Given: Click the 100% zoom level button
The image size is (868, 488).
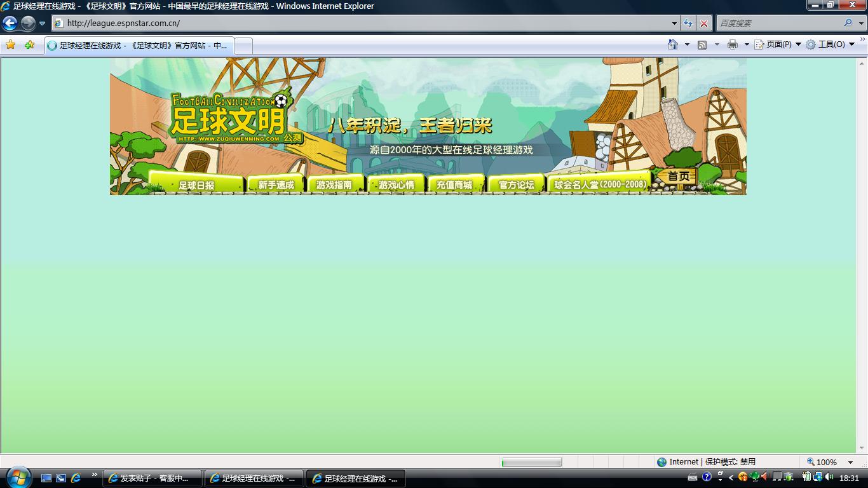Looking at the screenshot, I should [822, 462].
